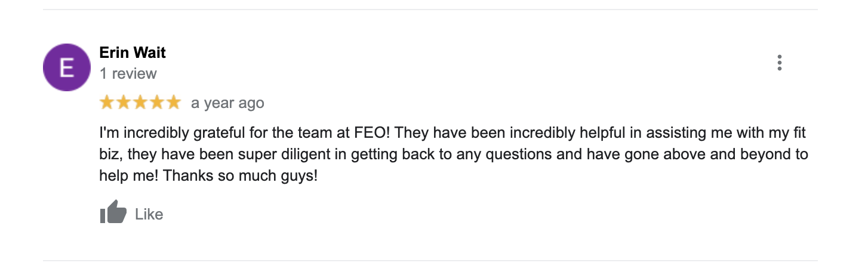This screenshot has width=868, height=272.
Task: Click the "Like" label text
Action: click(149, 214)
